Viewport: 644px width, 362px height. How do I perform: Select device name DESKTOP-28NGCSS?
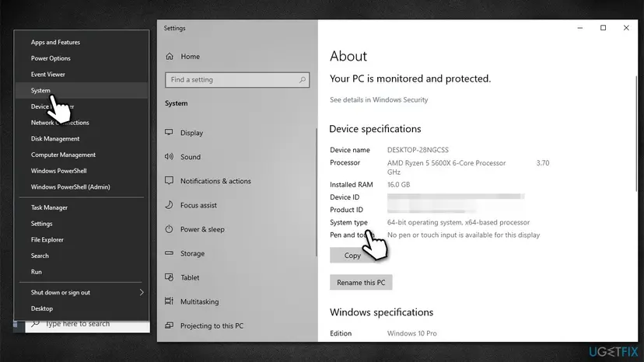pos(418,150)
